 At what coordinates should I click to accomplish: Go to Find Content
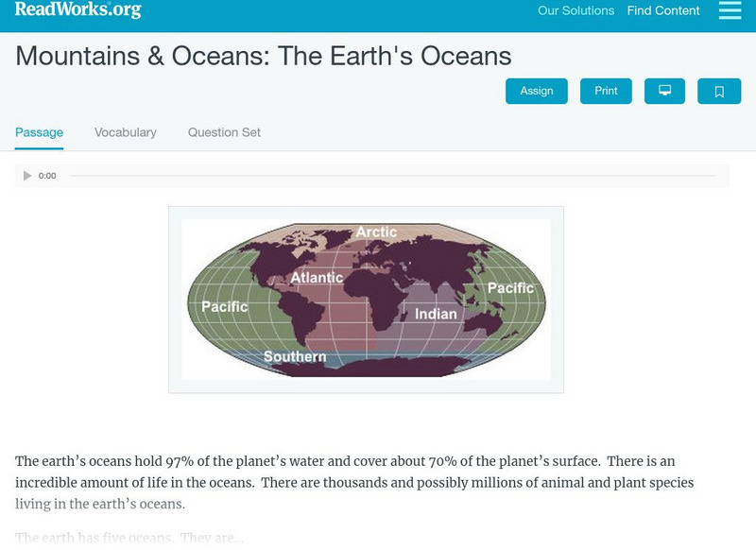663,11
